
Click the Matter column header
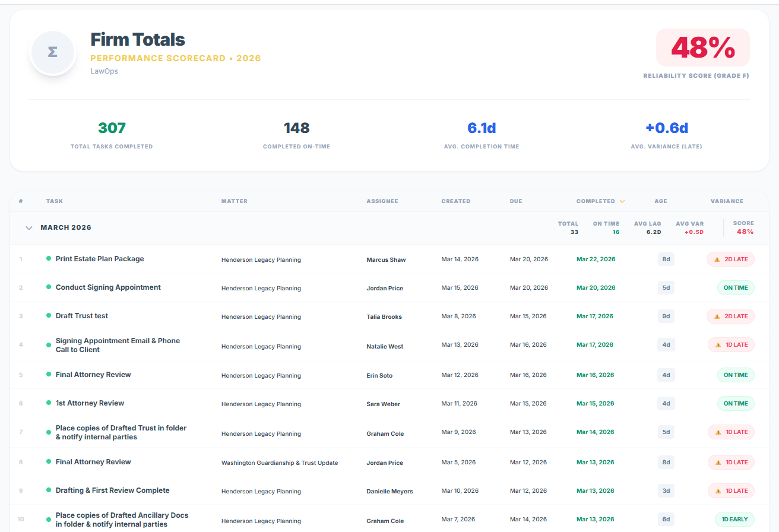(234, 201)
